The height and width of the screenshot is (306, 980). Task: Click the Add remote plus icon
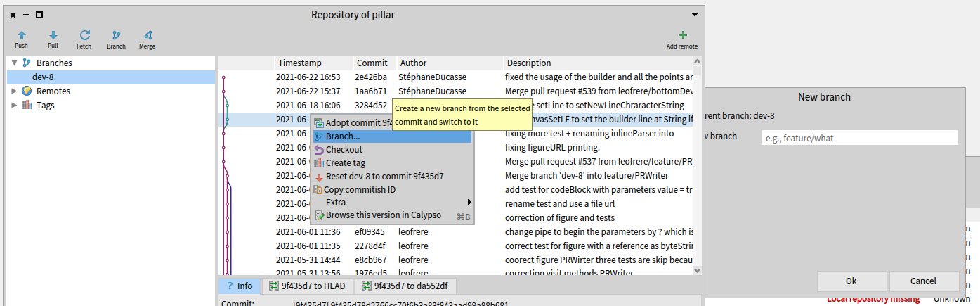[x=682, y=35]
